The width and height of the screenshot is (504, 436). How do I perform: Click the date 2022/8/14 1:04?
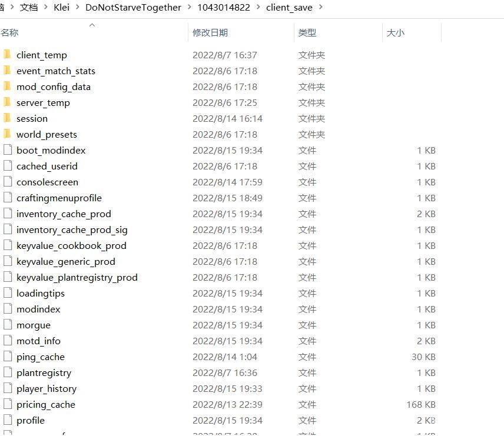tap(225, 357)
